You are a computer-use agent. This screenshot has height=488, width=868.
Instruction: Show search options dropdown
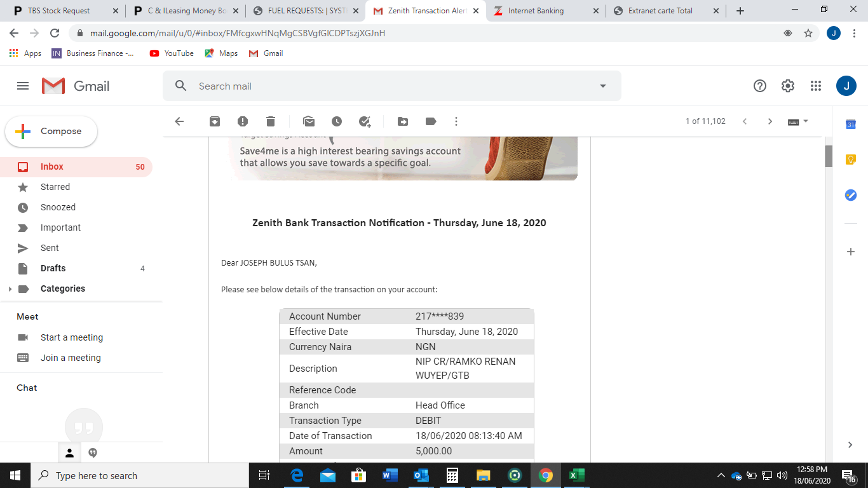tap(603, 86)
